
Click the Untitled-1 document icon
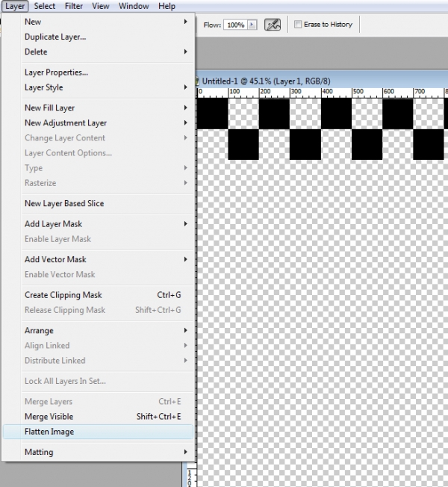(197, 81)
